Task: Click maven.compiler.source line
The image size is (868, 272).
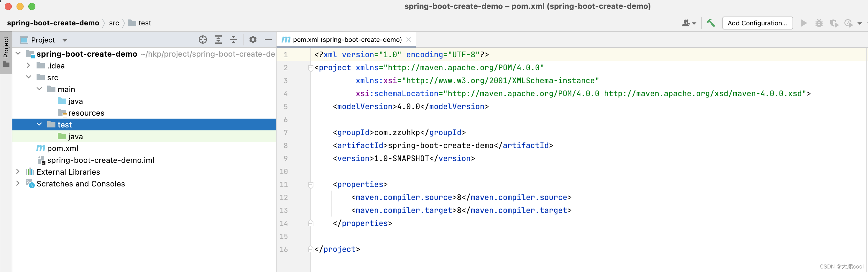Action: [x=461, y=198]
